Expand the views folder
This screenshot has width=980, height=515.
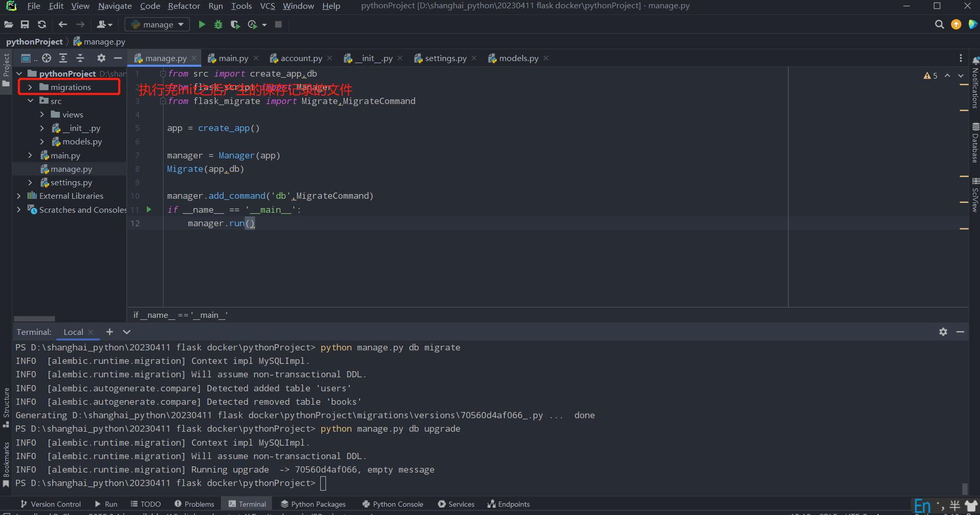coord(42,114)
